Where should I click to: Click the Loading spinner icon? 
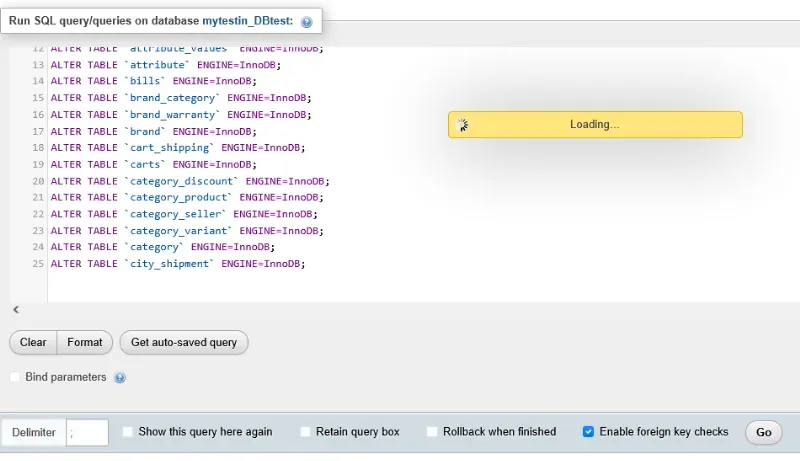pos(462,125)
